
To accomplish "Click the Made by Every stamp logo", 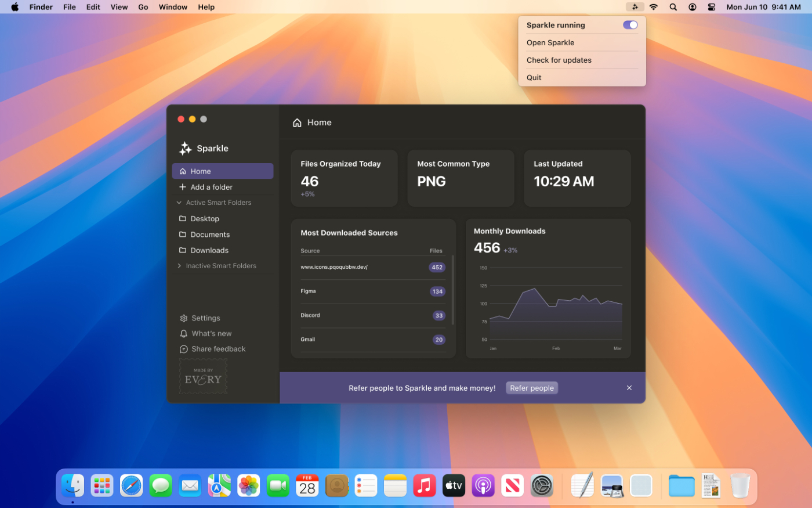I will tap(203, 377).
